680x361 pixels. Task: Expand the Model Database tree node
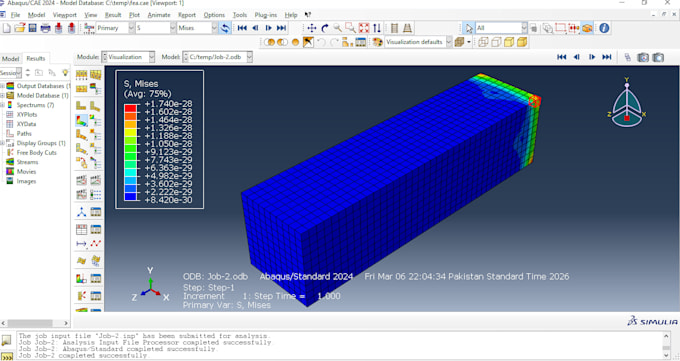pos(2,95)
